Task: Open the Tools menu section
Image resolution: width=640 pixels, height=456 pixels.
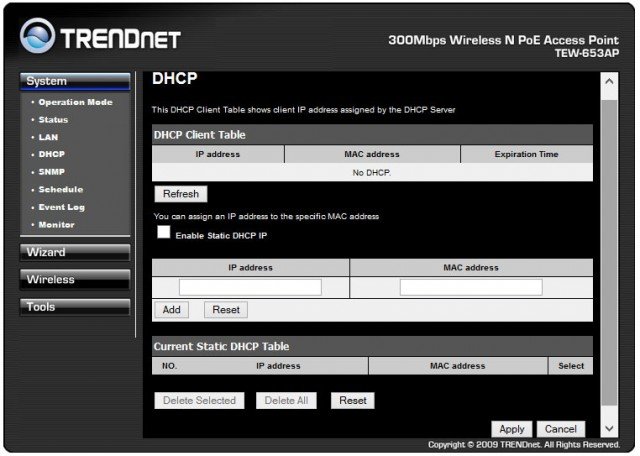Action: coord(75,307)
